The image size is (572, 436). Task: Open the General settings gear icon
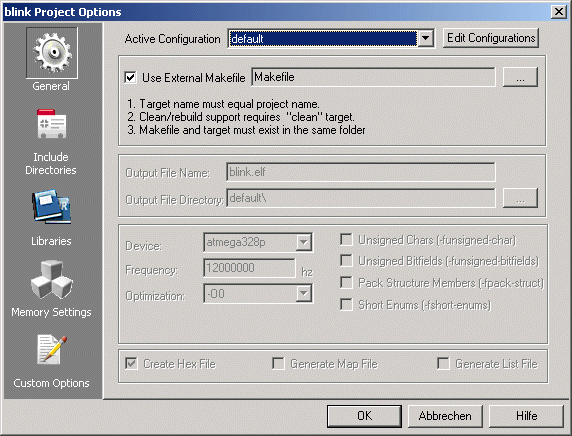click(x=52, y=53)
